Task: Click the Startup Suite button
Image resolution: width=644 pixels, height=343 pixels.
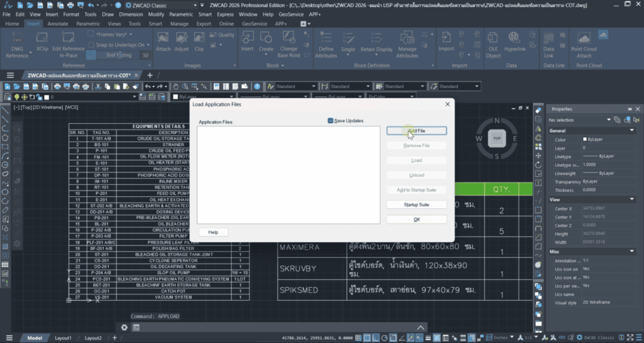Action: [x=416, y=205]
